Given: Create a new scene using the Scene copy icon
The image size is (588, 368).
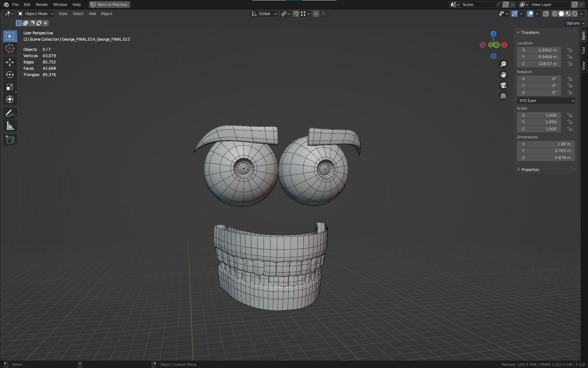Looking at the screenshot, I should [x=506, y=5].
